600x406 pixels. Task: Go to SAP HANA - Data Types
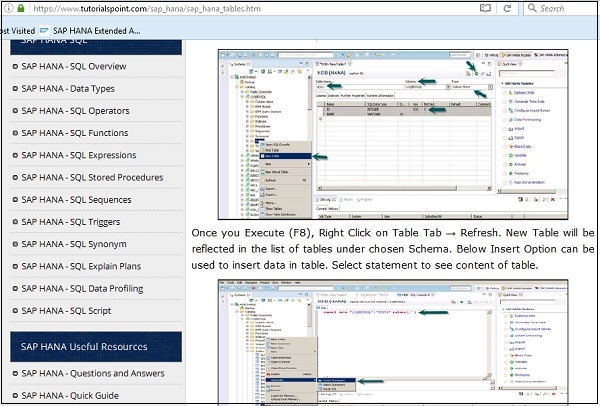tap(76, 89)
